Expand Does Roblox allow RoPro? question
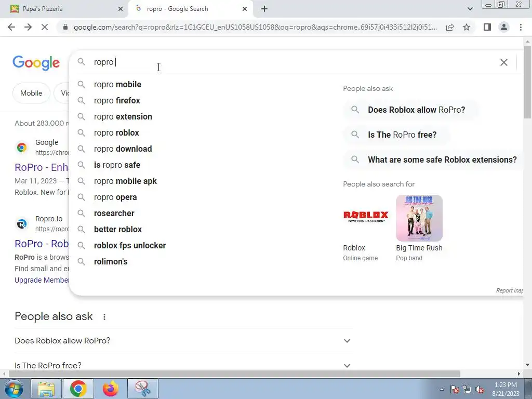 (183, 341)
